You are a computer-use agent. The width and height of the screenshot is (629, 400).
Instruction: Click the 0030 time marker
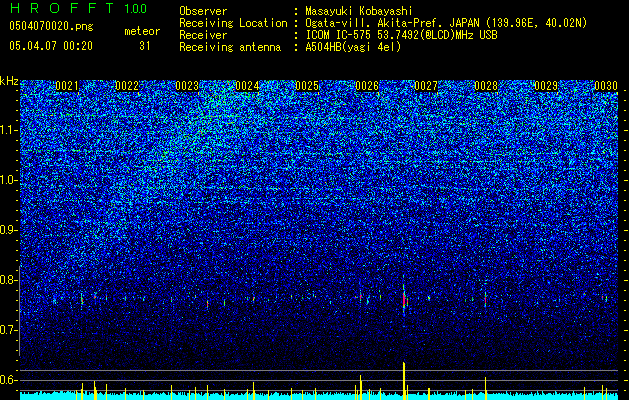point(606,86)
